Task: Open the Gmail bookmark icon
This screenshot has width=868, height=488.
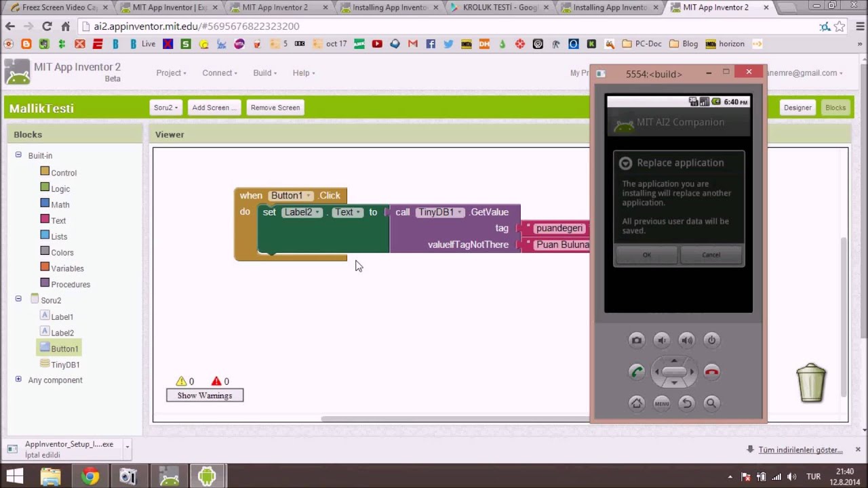Action: (x=412, y=44)
